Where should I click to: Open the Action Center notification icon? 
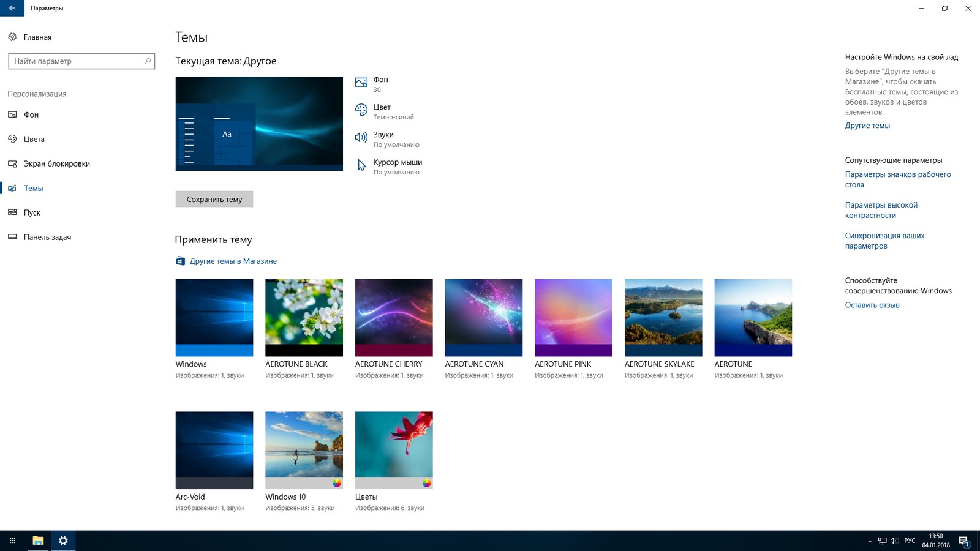[x=963, y=541]
